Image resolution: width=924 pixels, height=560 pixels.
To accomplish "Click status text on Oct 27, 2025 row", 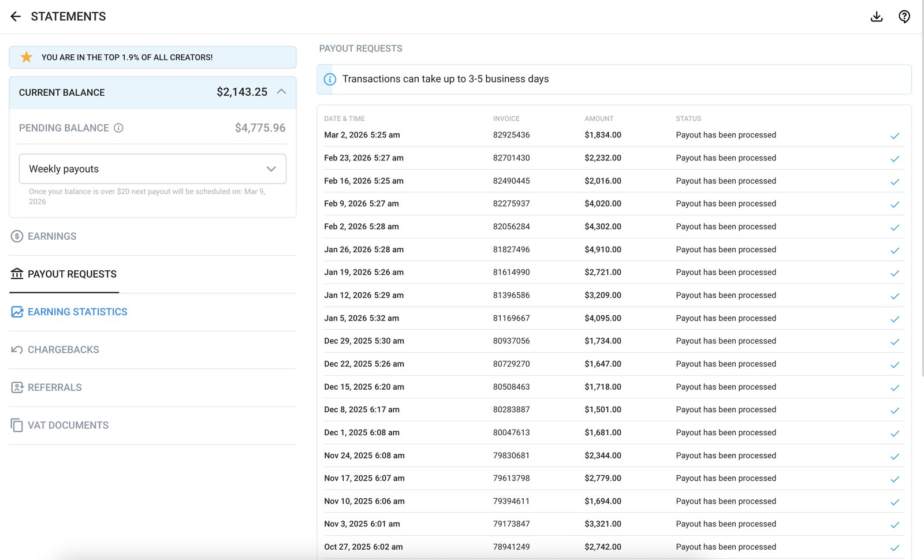I will point(726,547).
